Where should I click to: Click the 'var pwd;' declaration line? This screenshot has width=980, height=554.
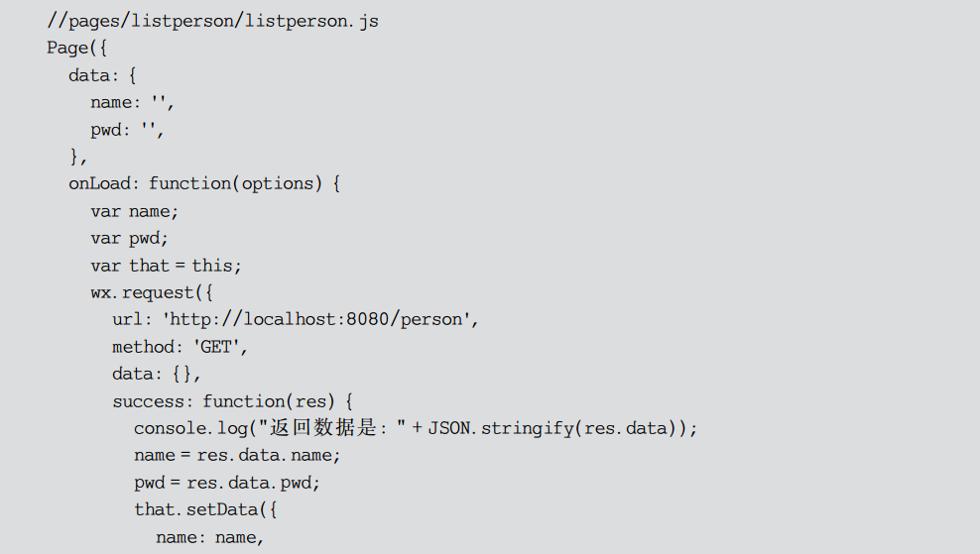tap(130, 238)
